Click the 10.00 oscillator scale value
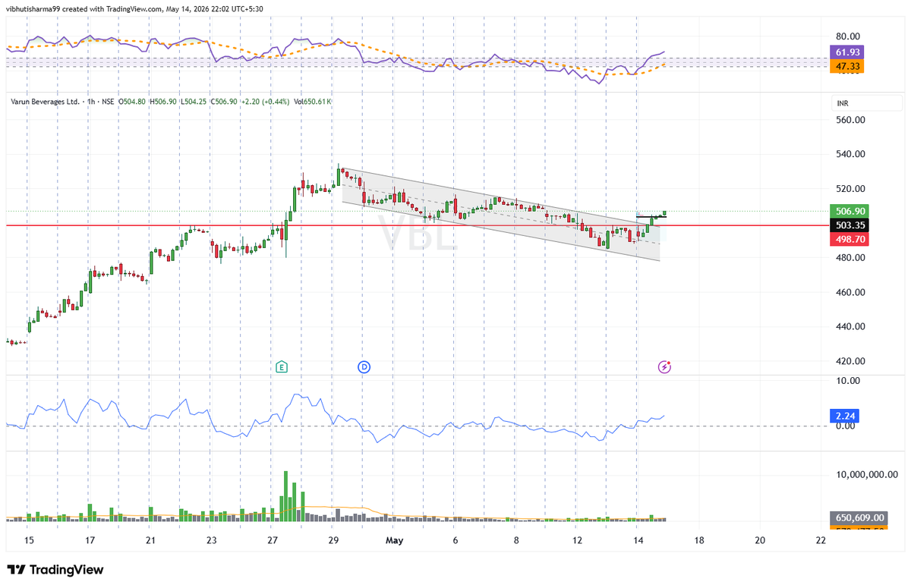Viewport: 911px width, 588px height. coord(849,381)
